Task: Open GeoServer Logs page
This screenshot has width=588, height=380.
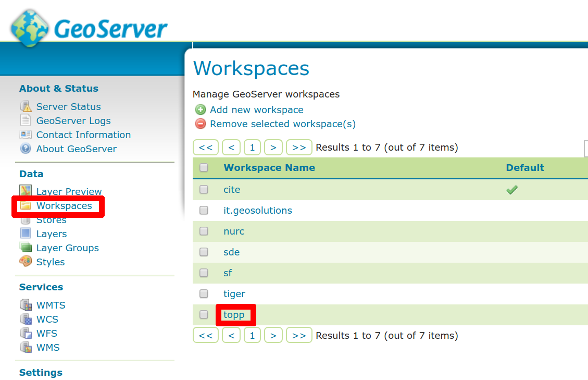Action: [x=73, y=120]
